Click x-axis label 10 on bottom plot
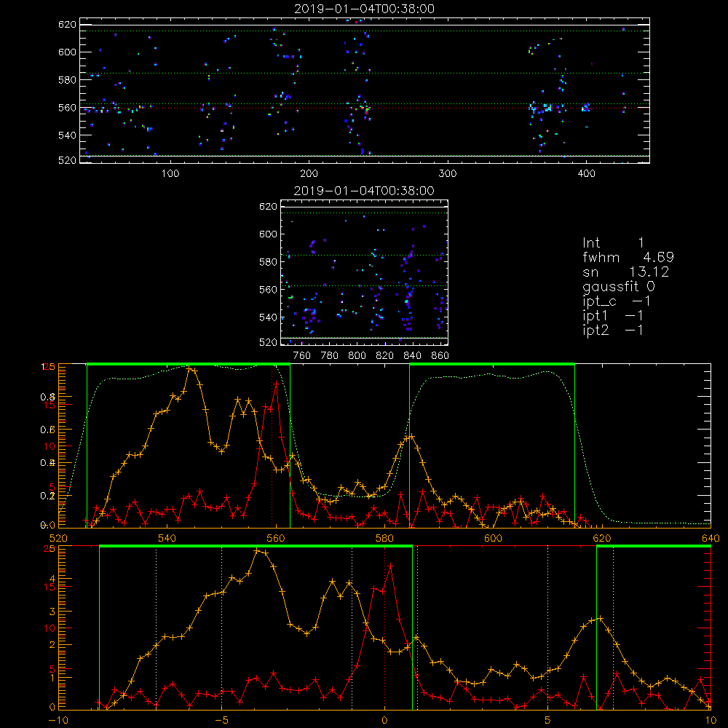Image resolution: width=728 pixels, height=728 pixels. pyautogui.click(x=711, y=720)
